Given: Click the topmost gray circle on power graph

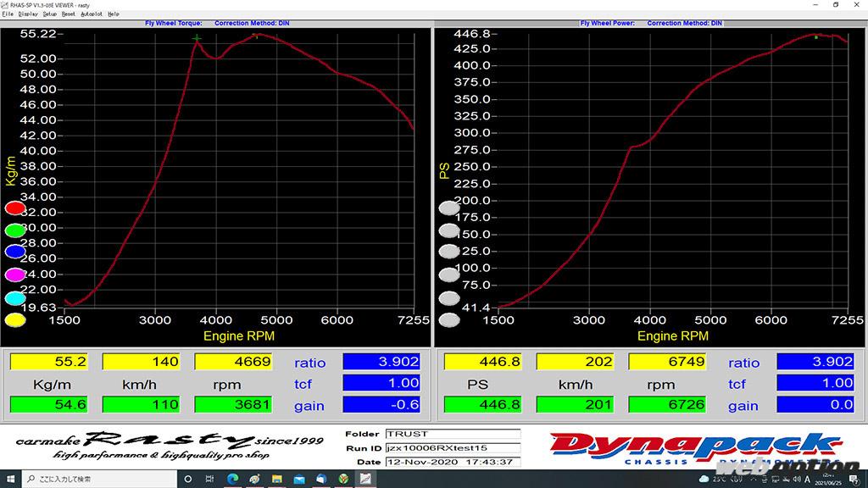Looking at the screenshot, I should tap(449, 208).
